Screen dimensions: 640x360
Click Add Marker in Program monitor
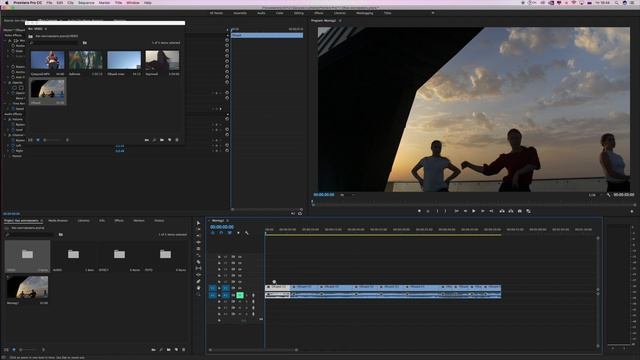(x=419, y=211)
